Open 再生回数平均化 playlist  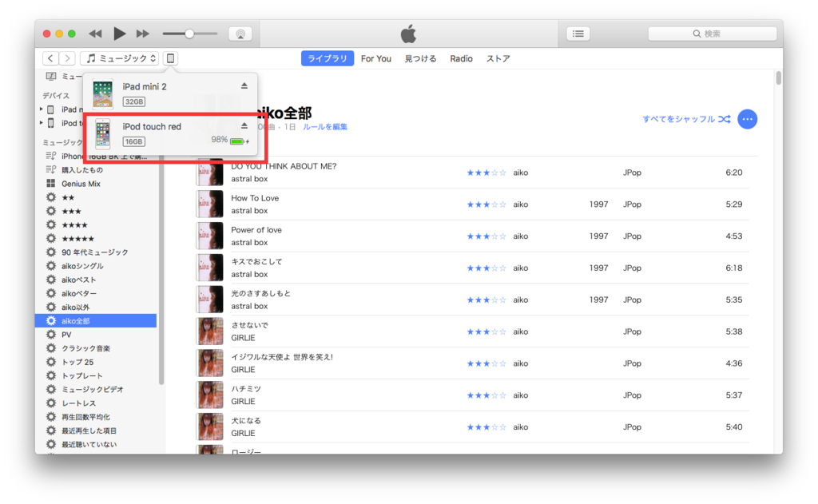(85, 417)
